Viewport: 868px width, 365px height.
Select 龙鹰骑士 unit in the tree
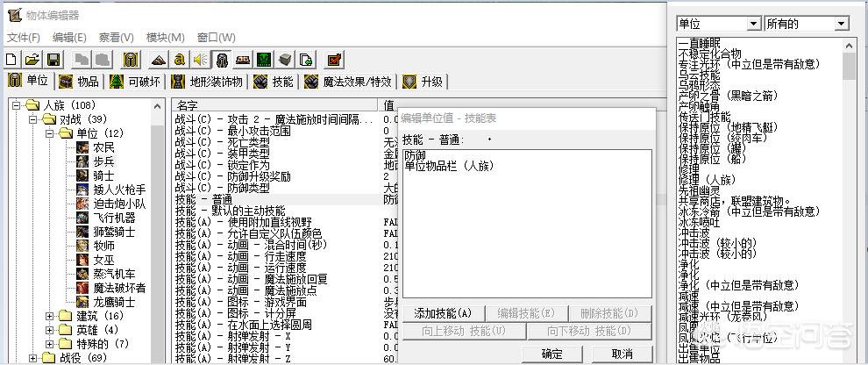(114, 303)
